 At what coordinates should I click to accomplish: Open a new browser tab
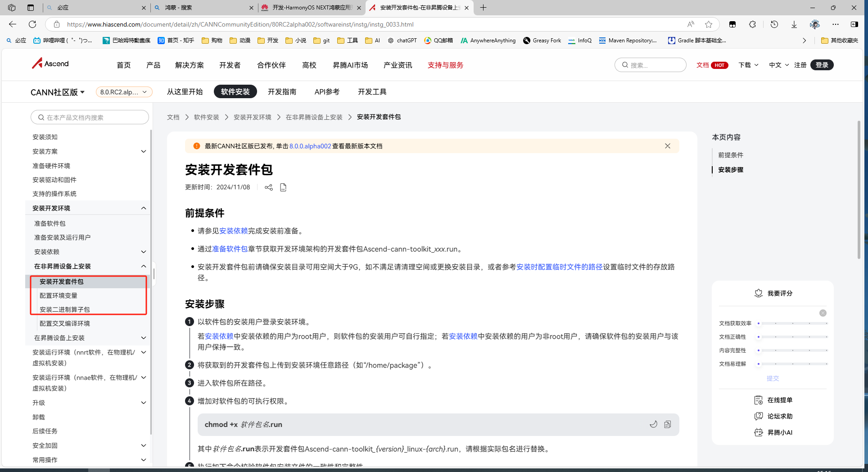click(x=483, y=8)
